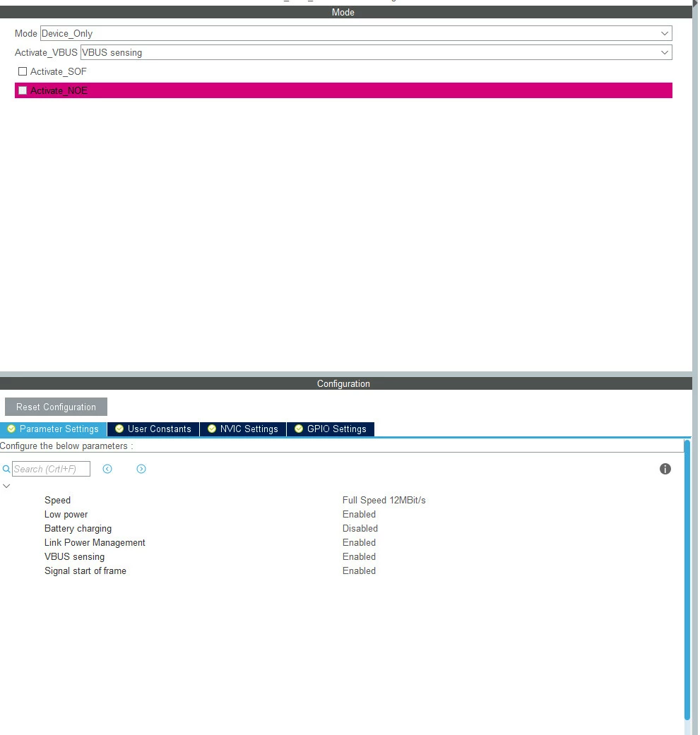The image size is (700, 735).
Task: Select the Signal start of frame row
Action: tap(341, 570)
